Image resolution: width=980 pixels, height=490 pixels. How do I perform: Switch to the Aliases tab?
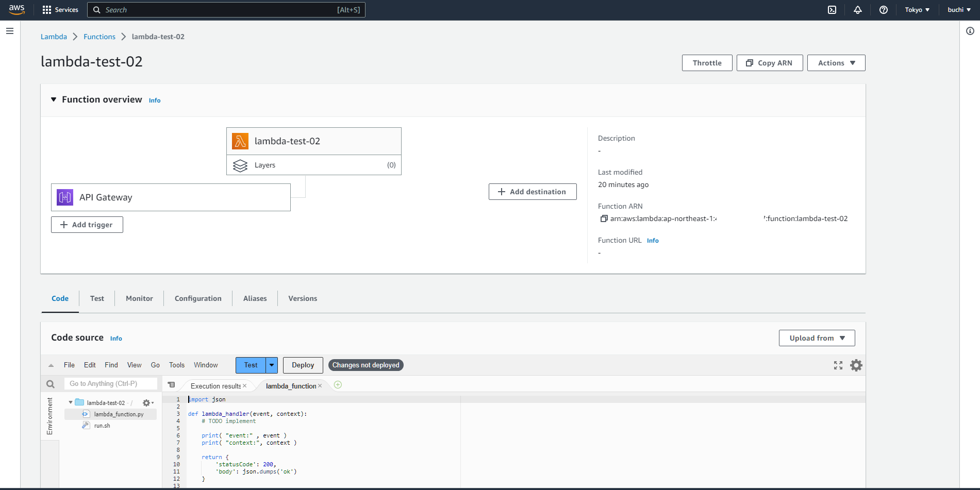[x=255, y=298]
